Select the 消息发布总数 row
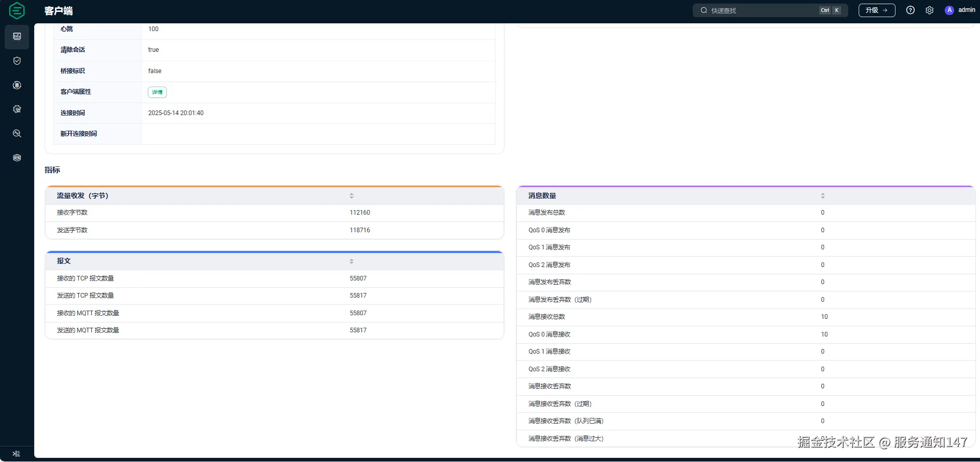This screenshot has height=462, width=980. pos(746,213)
